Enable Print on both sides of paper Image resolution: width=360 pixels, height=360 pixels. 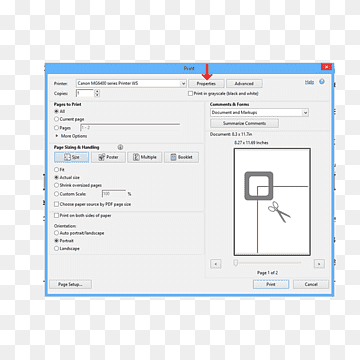pyautogui.click(x=57, y=216)
